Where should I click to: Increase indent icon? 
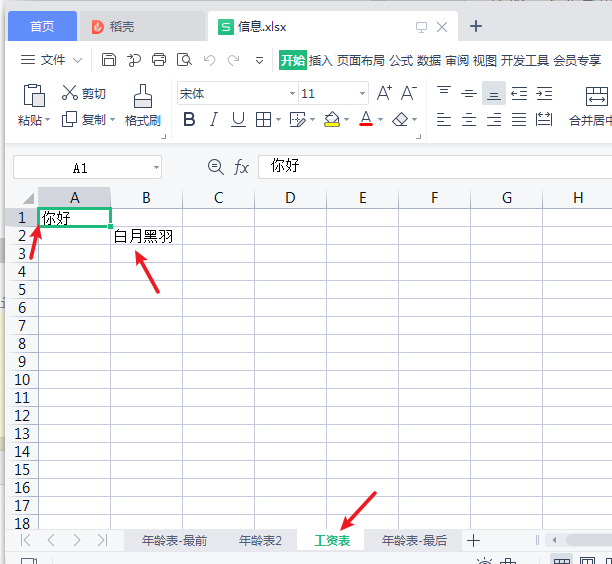tap(544, 93)
